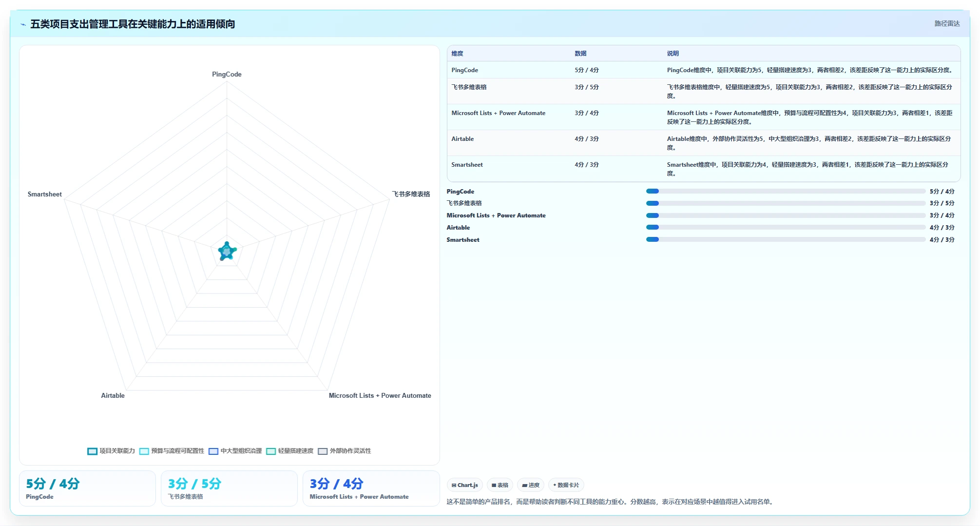Click the Smartsheet progress bar
Image resolution: width=980 pixels, height=526 pixels.
click(x=786, y=239)
